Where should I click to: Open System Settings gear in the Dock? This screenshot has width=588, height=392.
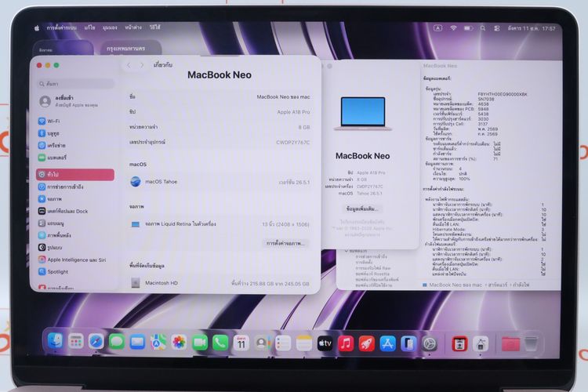pos(430,344)
